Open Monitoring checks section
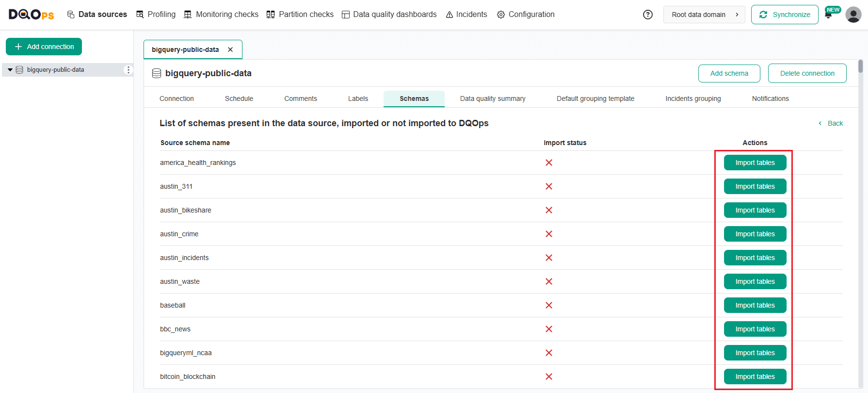The image size is (868, 393). pos(221,15)
